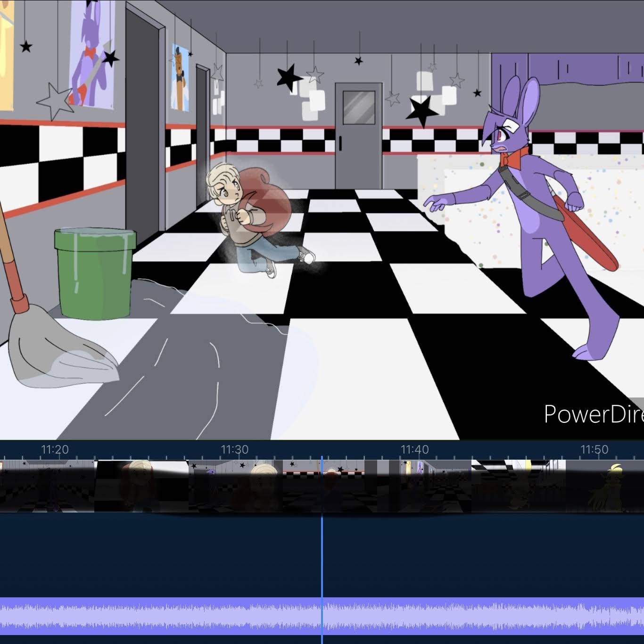Jump to the 11:30 timeline ruler mark
Image resolution: width=644 pixels, height=644 pixels.
235,450
